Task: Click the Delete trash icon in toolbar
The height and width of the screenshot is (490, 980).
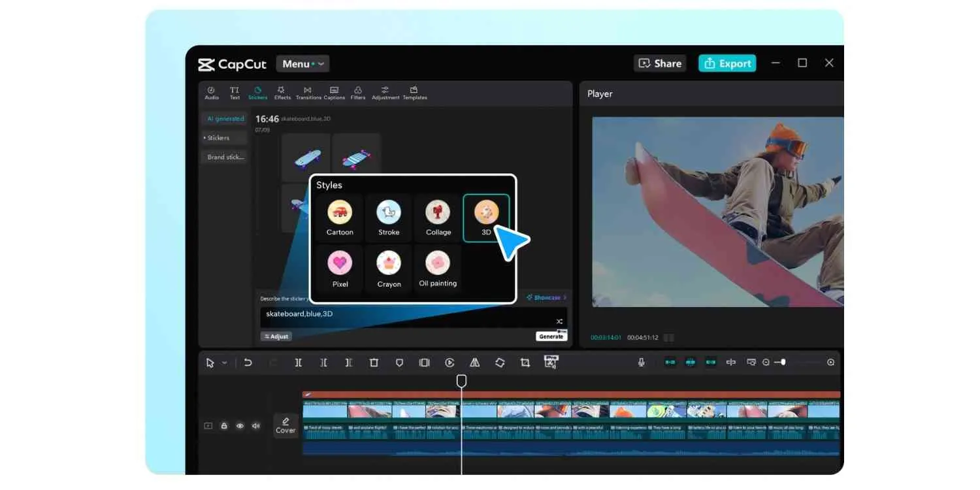Action: [x=374, y=363]
